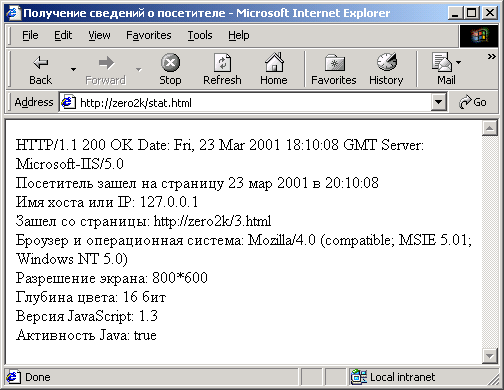The image size is (504, 390).
Task: Expand the Address bar URL dropdown
Action: tap(439, 102)
